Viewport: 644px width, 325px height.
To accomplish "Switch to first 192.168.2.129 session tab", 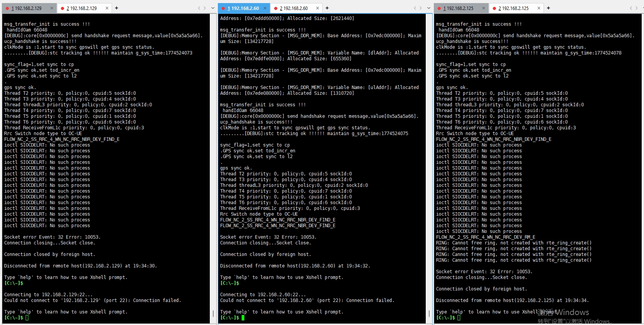I will (26, 8).
